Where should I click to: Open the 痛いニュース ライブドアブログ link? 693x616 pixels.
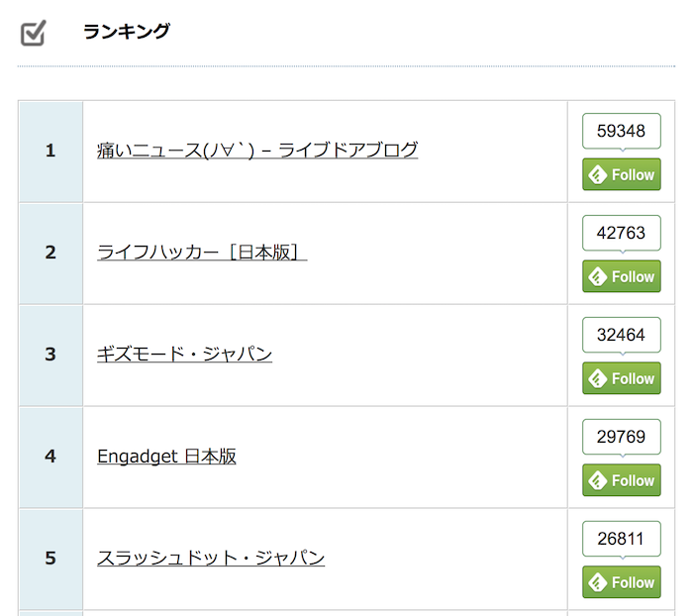257,151
